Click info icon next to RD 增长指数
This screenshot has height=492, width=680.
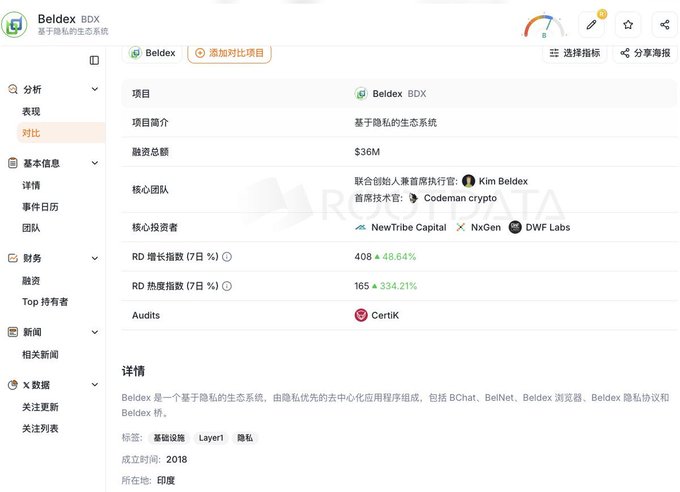[x=227, y=257]
